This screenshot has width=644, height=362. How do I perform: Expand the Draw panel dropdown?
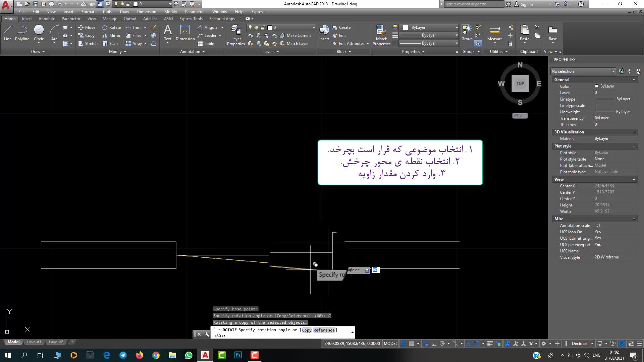coord(38,52)
